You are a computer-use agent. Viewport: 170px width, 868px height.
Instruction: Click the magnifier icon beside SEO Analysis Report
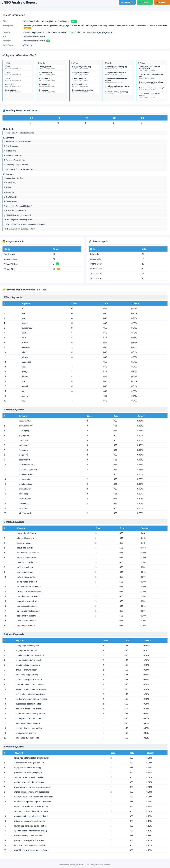(2, 3)
